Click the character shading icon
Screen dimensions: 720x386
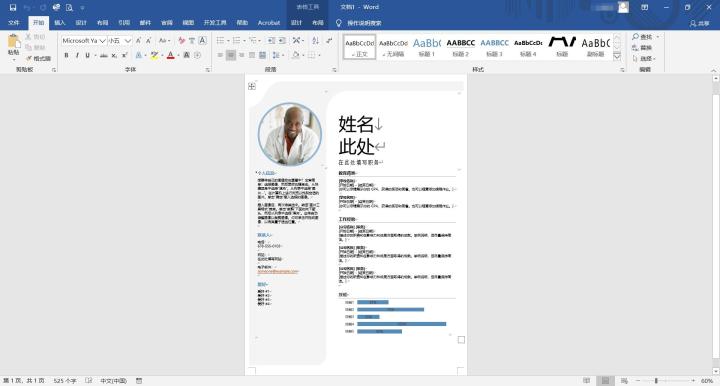[186, 56]
